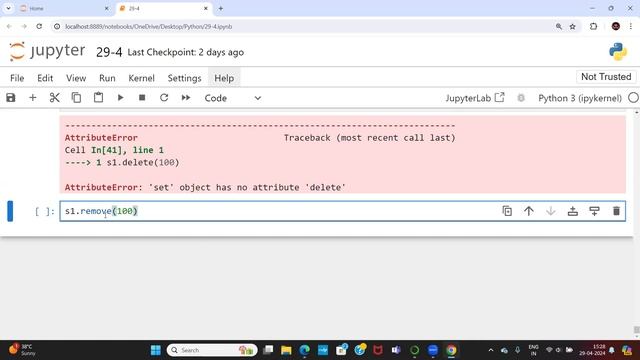This screenshot has width=640, height=360.
Task: Open the cell type Code dropdown
Action: 233,98
